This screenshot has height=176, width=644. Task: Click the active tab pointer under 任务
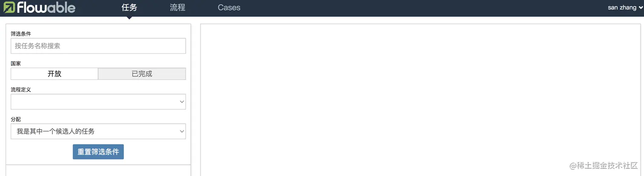pyautogui.click(x=129, y=17)
